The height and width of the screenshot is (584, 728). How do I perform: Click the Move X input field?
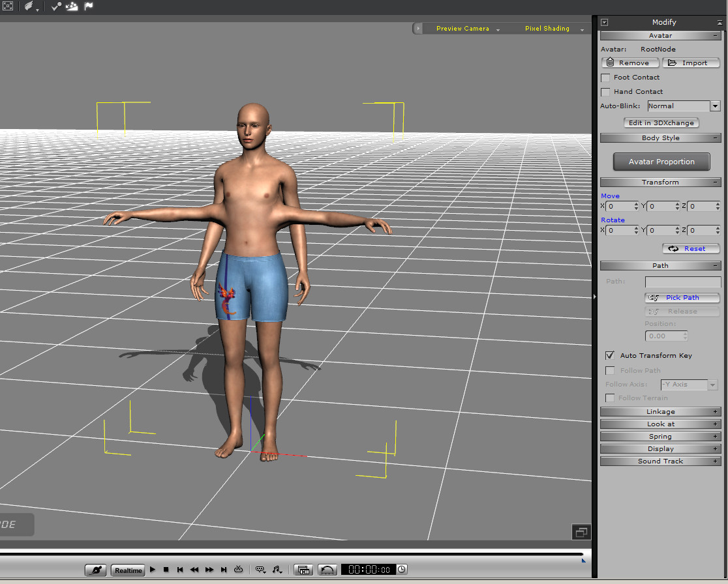[x=619, y=207]
